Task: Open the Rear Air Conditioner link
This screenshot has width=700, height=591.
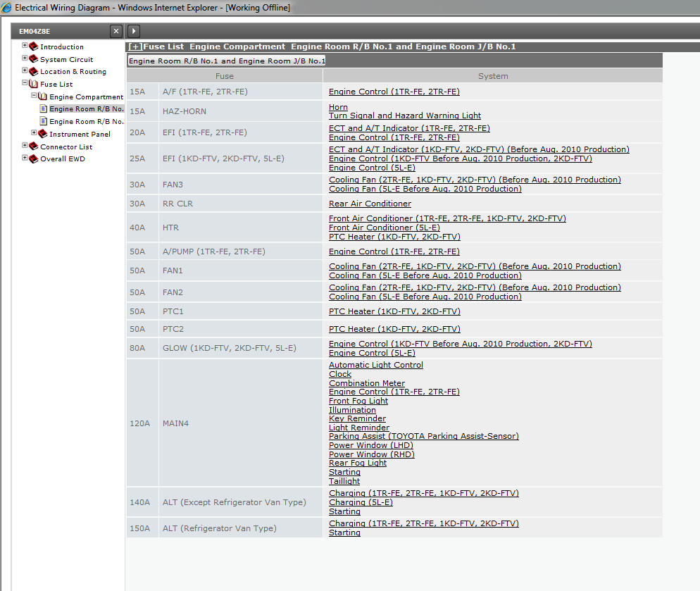Action: (x=370, y=204)
